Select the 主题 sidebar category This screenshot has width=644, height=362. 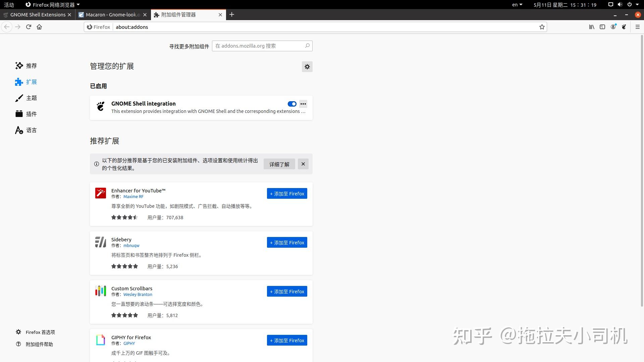[x=26, y=98]
